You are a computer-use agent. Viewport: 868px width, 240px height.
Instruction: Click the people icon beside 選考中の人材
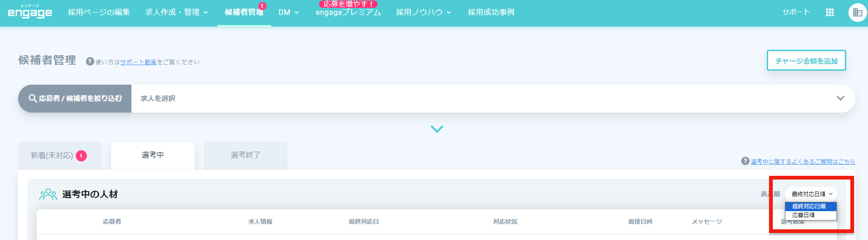tap(48, 194)
